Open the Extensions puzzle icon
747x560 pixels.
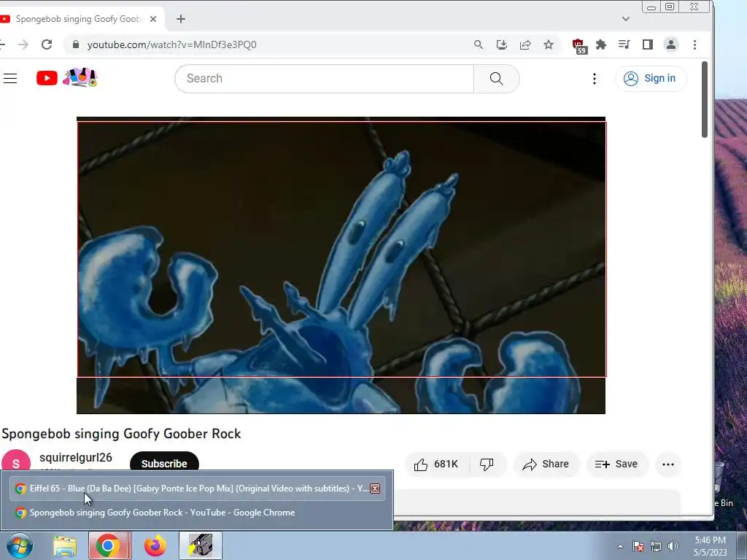point(601,44)
